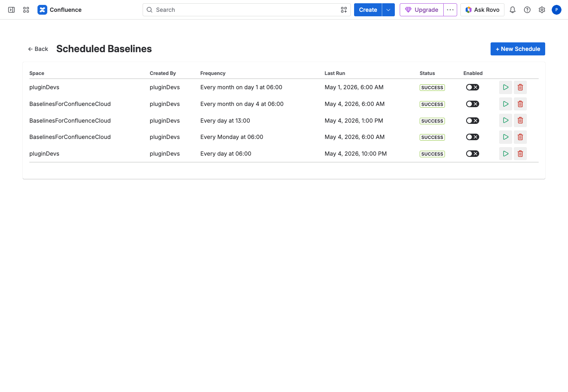Open the more options next to Upgrade
Viewport: 568px width, 392px height.
450,10
